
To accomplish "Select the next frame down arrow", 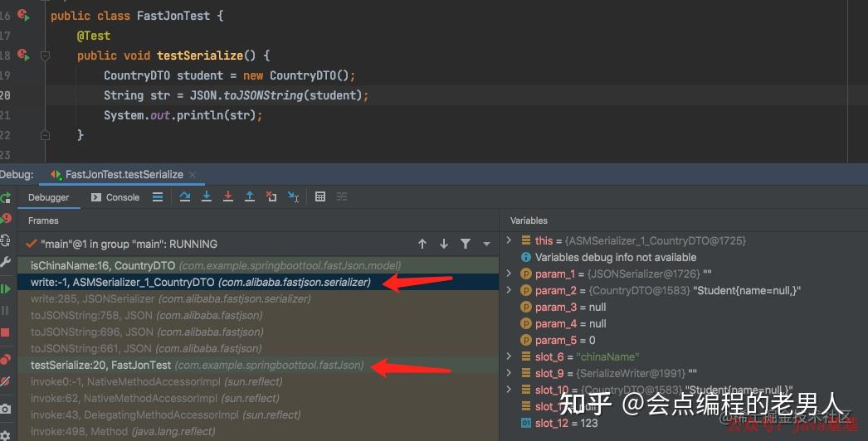I will (x=444, y=244).
